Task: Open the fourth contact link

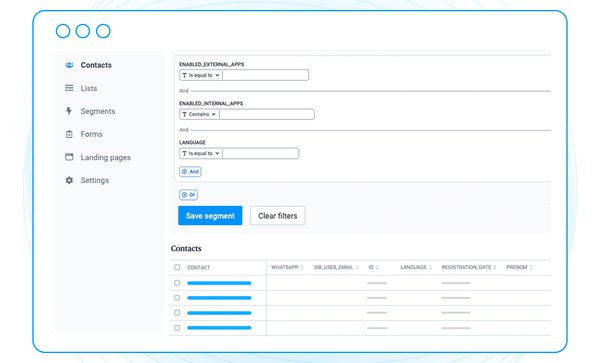Action: [219, 327]
